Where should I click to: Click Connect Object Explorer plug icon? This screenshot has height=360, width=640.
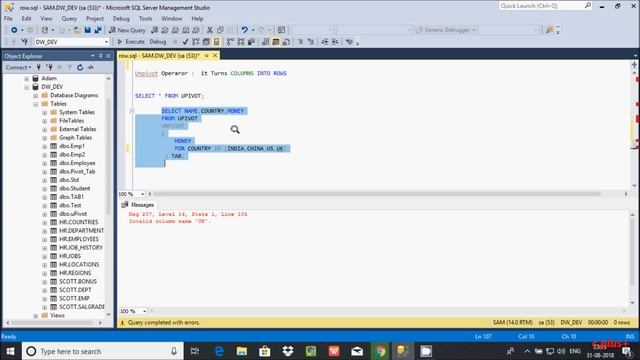click(39, 67)
